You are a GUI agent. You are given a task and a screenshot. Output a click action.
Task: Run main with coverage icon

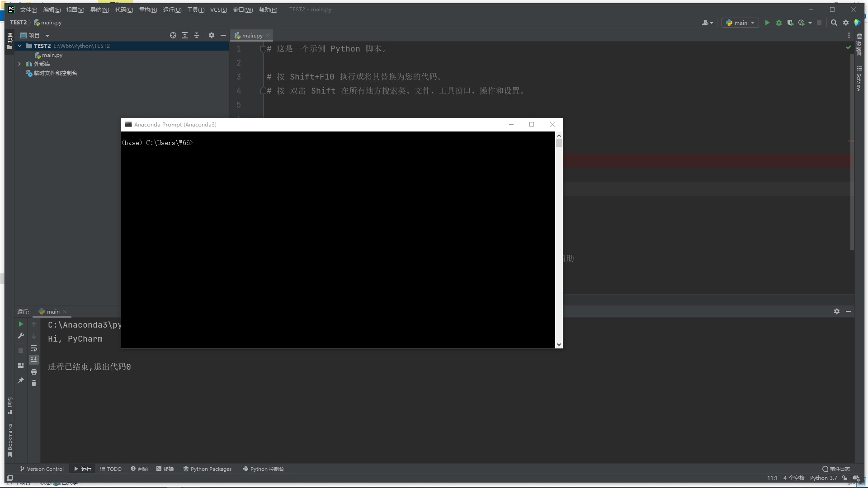tap(791, 23)
